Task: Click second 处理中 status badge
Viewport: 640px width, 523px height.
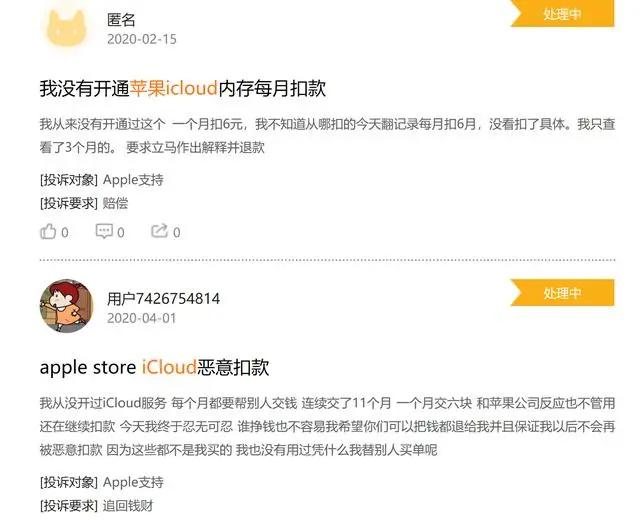Action: (x=562, y=292)
